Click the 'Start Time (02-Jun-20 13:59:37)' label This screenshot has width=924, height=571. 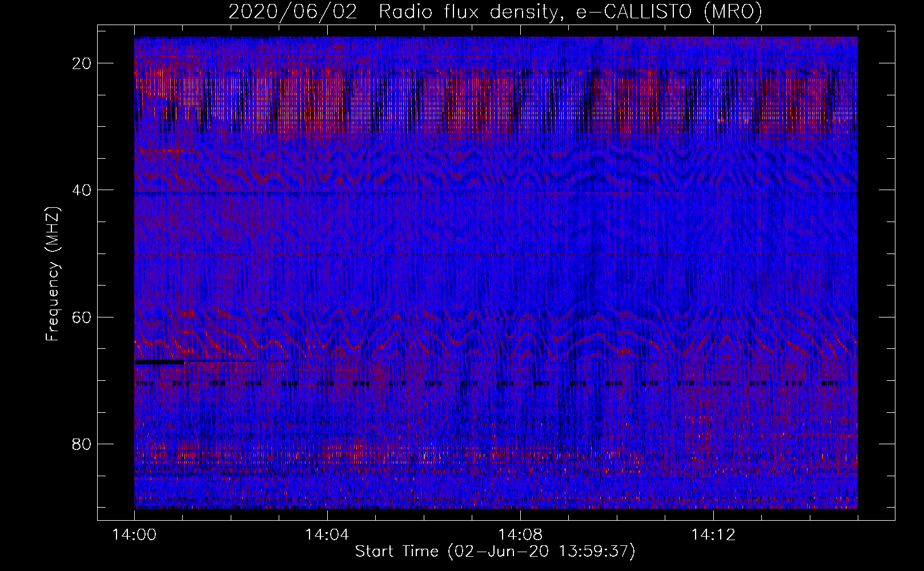tap(495, 552)
